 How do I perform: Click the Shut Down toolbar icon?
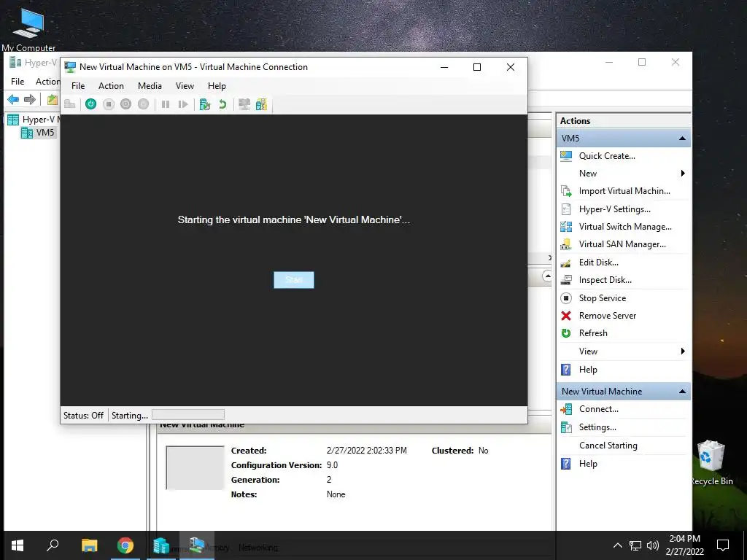coord(125,104)
